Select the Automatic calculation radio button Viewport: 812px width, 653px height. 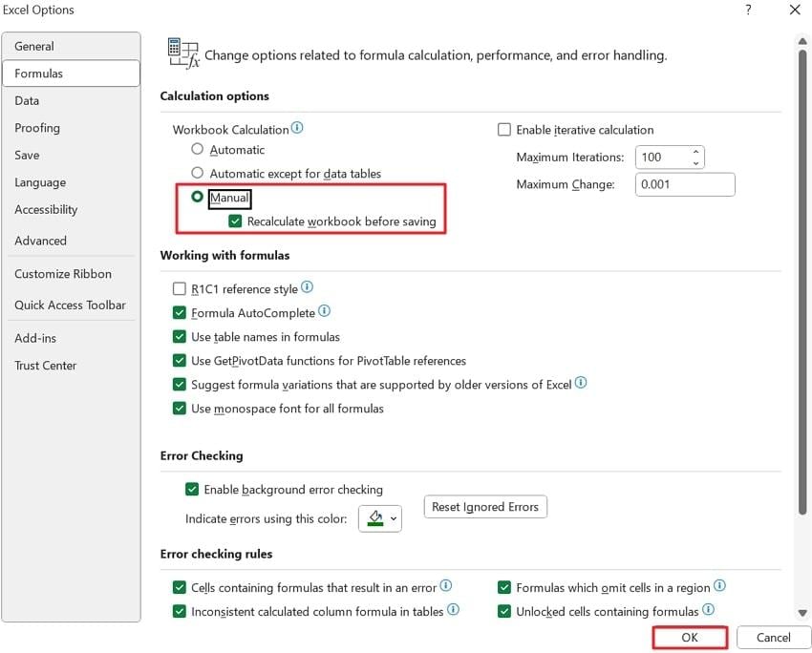coord(198,149)
